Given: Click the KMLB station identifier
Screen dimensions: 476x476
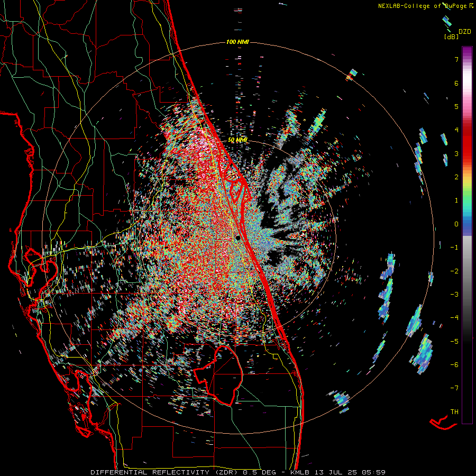Looking at the screenshot, I should pos(300,472).
